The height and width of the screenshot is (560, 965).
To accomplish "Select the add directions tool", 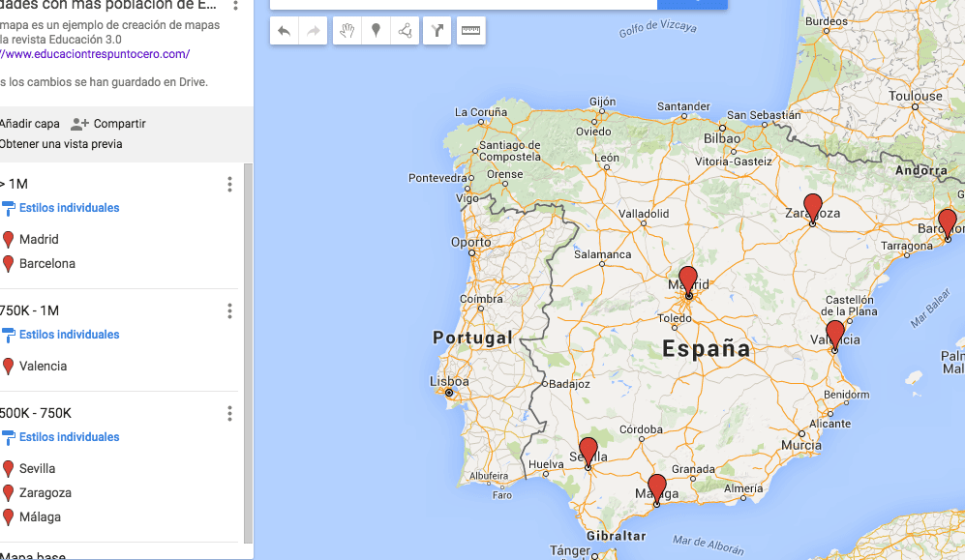I will coord(437,31).
